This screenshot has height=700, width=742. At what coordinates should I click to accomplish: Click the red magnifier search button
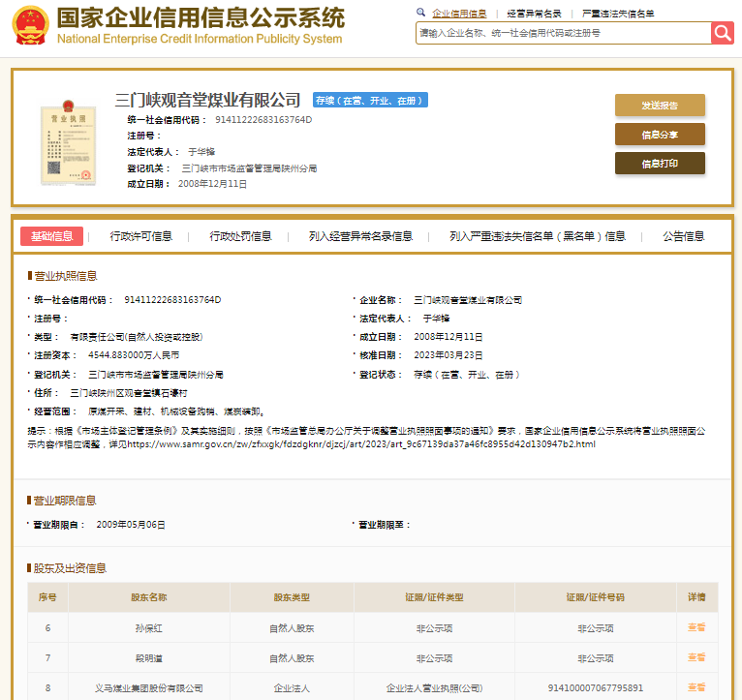(x=723, y=33)
